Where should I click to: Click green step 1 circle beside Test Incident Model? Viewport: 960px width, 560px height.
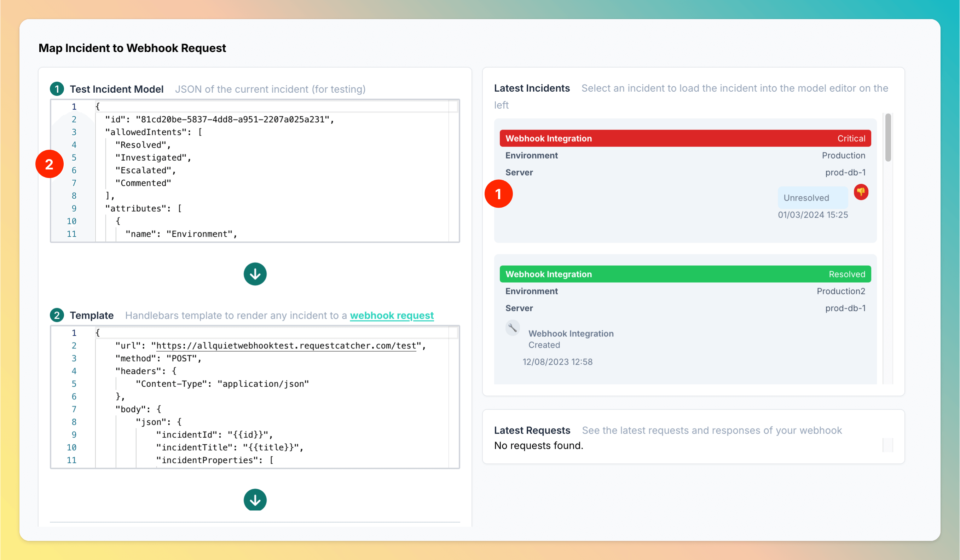pyautogui.click(x=57, y=89)
